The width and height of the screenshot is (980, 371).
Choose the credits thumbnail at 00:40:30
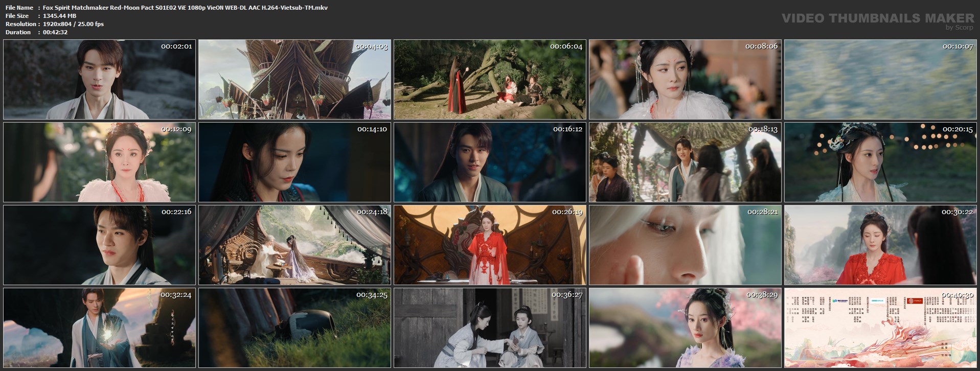point(880,328)
